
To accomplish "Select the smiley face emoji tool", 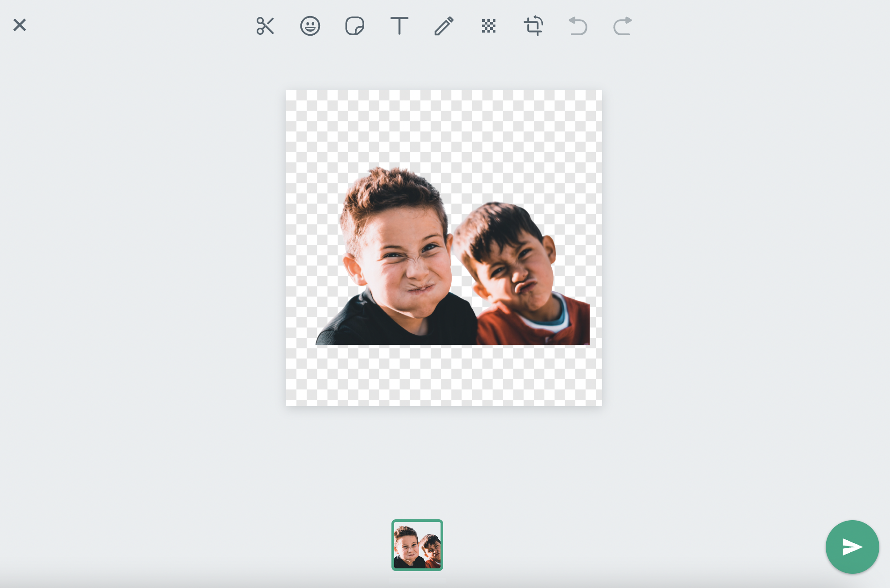I will click(310, 26).
